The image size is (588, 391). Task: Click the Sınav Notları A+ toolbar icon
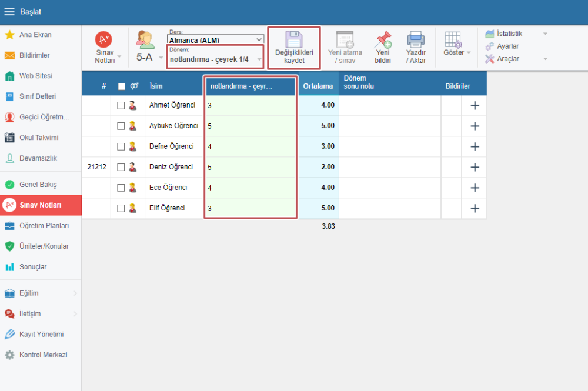tap(103, 39)
